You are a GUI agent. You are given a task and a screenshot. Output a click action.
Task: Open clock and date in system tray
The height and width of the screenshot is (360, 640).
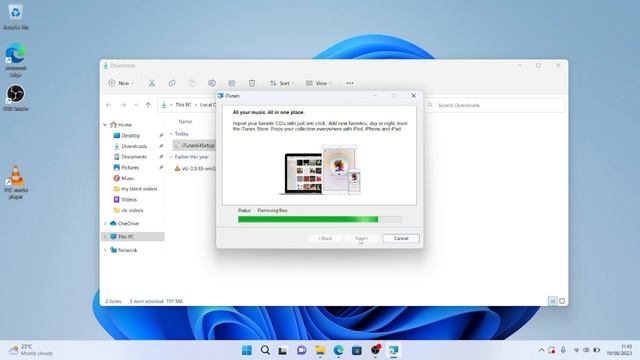click(x=619, y=350)
